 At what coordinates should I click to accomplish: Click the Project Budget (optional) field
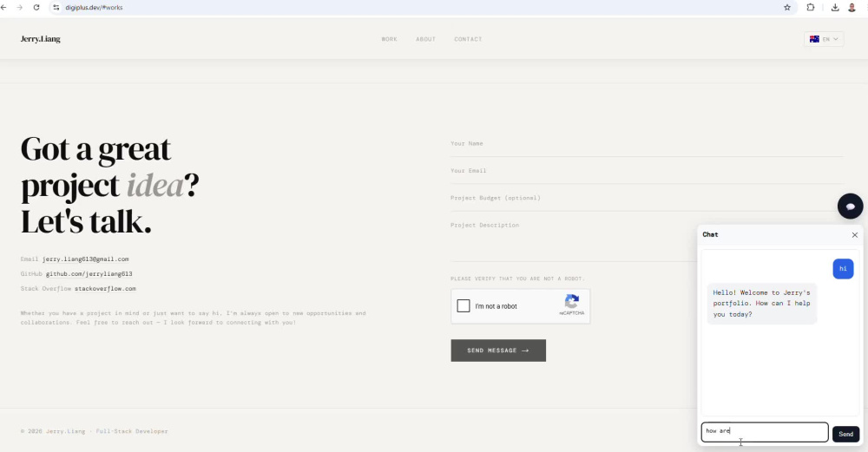coord(647,198)
